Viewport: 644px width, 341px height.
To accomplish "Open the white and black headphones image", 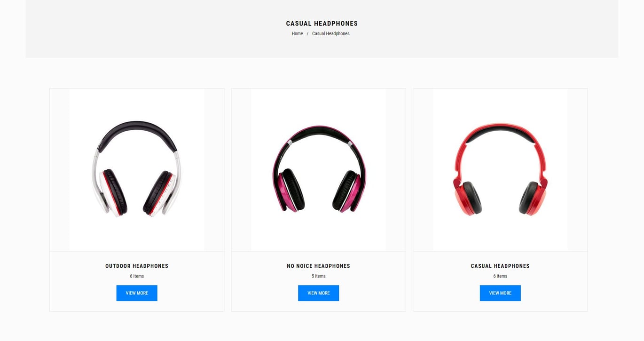I will (x=137, y=170).
